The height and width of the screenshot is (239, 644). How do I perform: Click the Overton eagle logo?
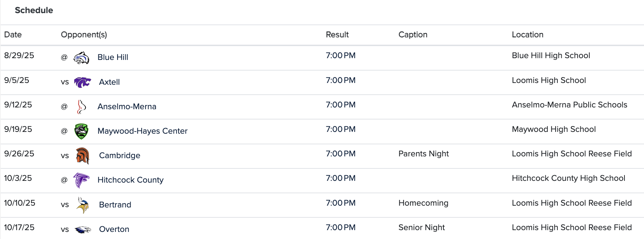83,229
